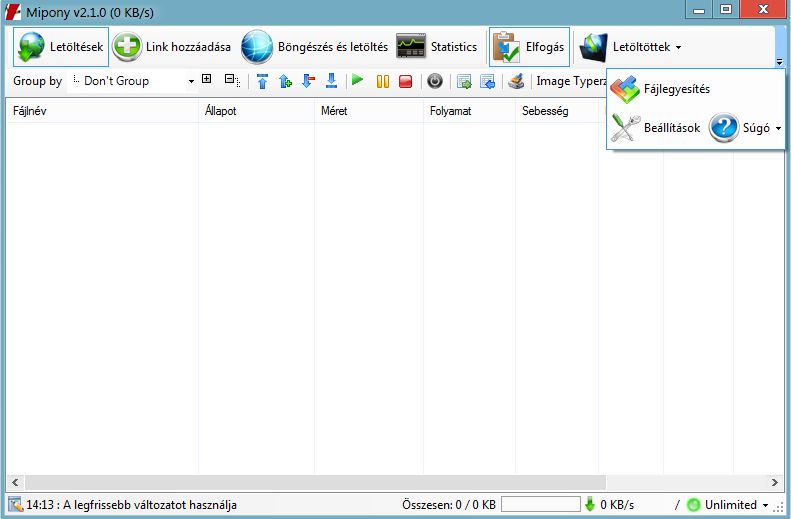Image resolution: width=791 pixels, height=519 pixels.
Task: Click the green download speed arrow icon
Action: coord(590,504)
